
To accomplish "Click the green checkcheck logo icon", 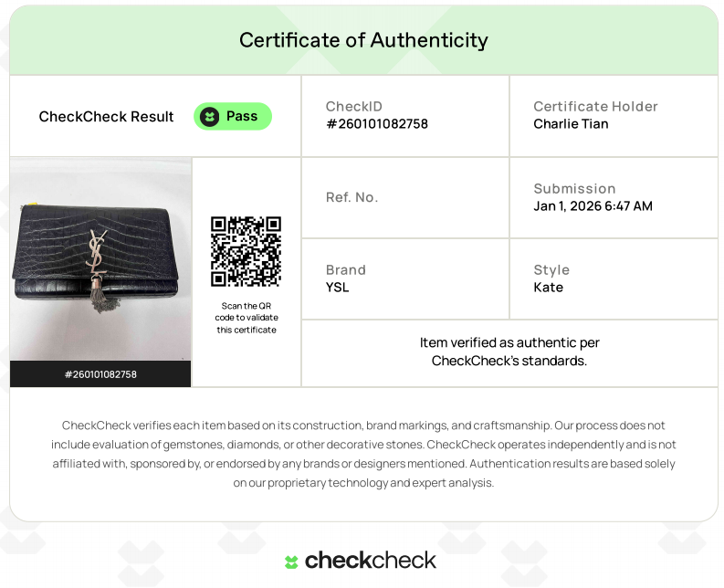I will [x=291, y=562].
